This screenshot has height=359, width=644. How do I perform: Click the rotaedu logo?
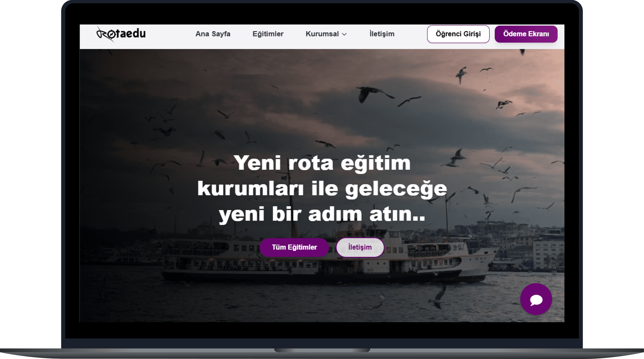tap(121, 34)
